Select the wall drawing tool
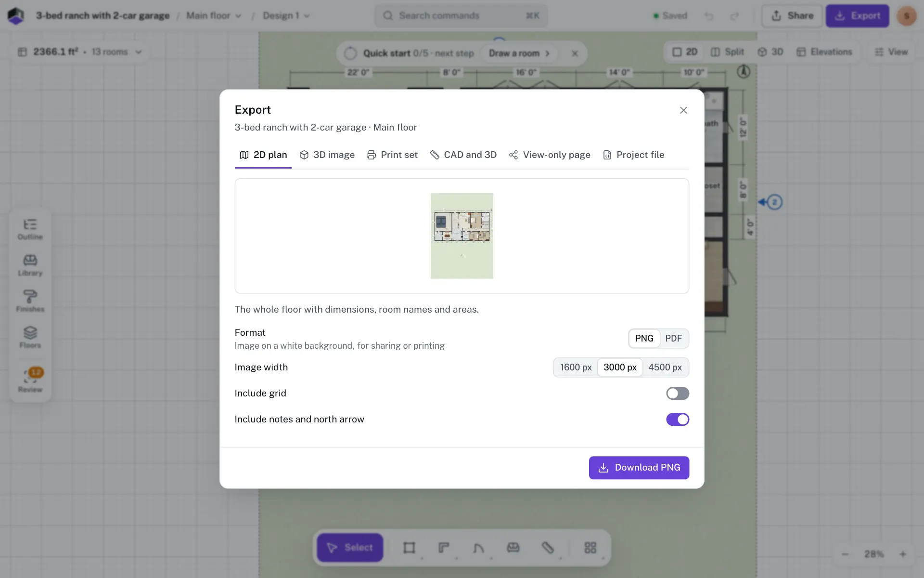Screen dimensions: 924x578 (x=444, y=548)
